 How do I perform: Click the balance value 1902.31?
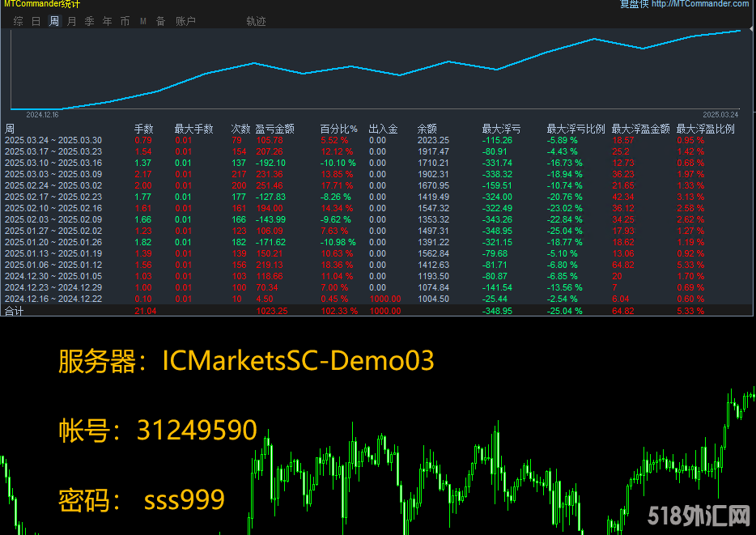click(433, 174)
